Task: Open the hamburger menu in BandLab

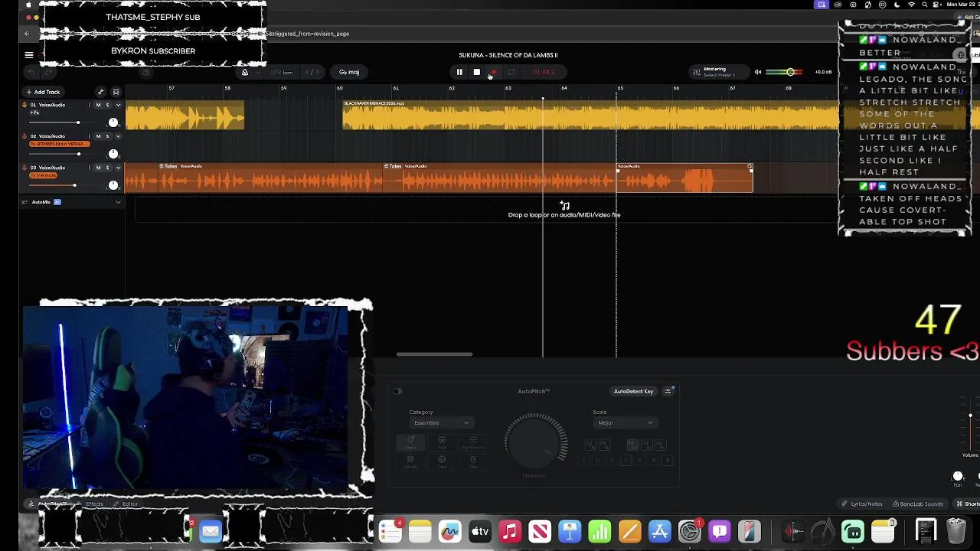Action: coord(29,54)
